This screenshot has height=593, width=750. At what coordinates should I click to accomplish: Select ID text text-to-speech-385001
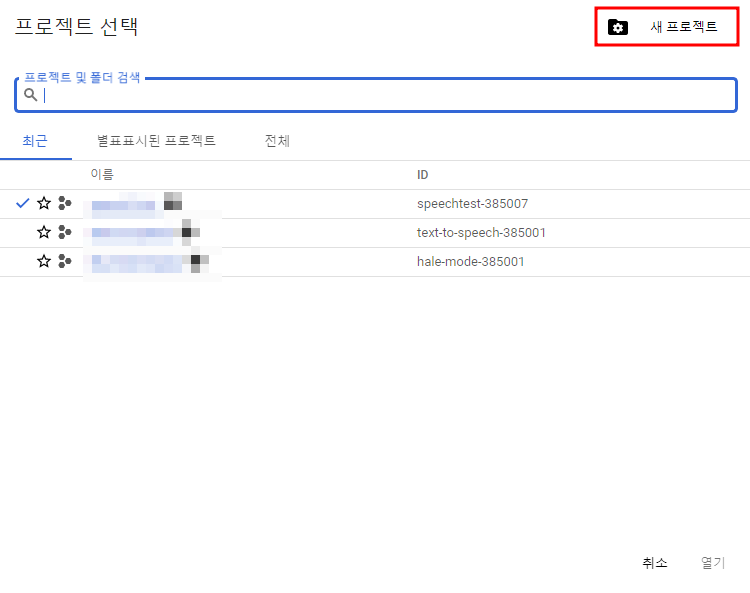[x=481, y=233]
